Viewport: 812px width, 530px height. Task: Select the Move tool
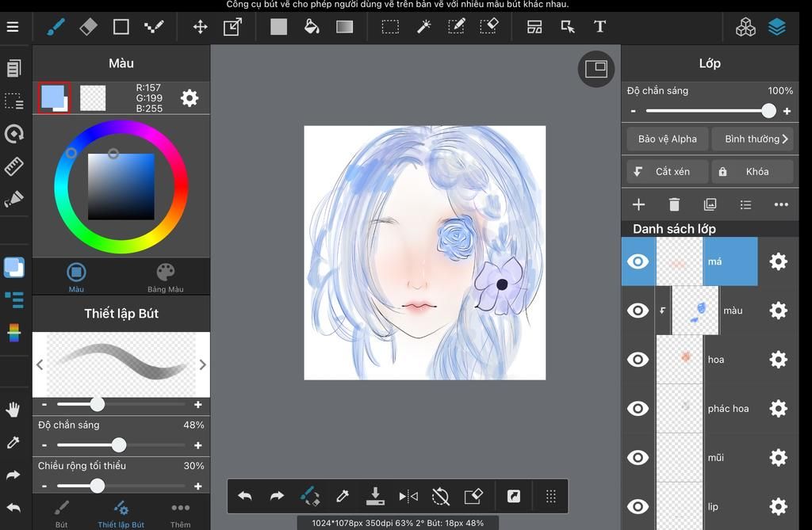[x=200, y=27]
